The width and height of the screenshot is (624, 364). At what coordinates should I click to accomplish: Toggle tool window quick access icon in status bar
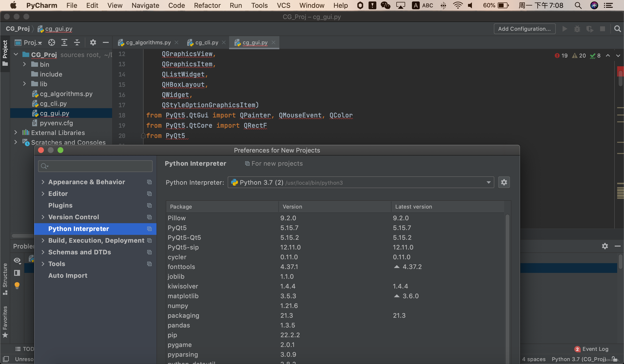click(x=6, y=359)
